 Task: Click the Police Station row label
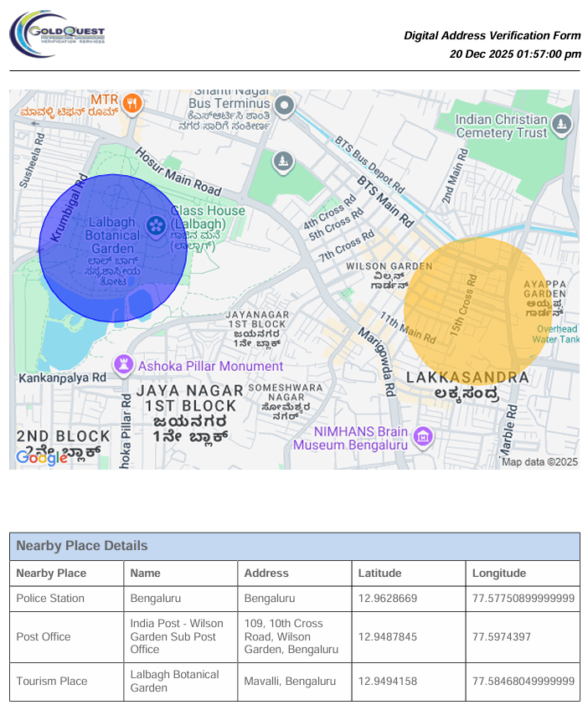[50, 599]
